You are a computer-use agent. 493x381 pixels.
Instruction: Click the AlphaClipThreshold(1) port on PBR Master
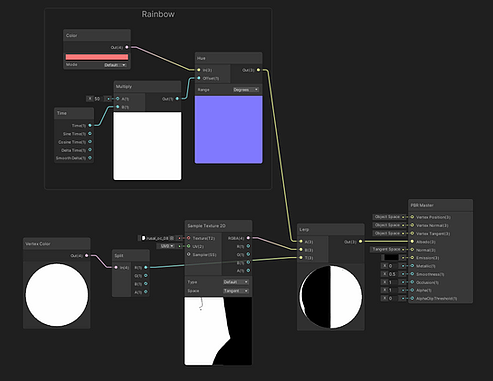412,298
